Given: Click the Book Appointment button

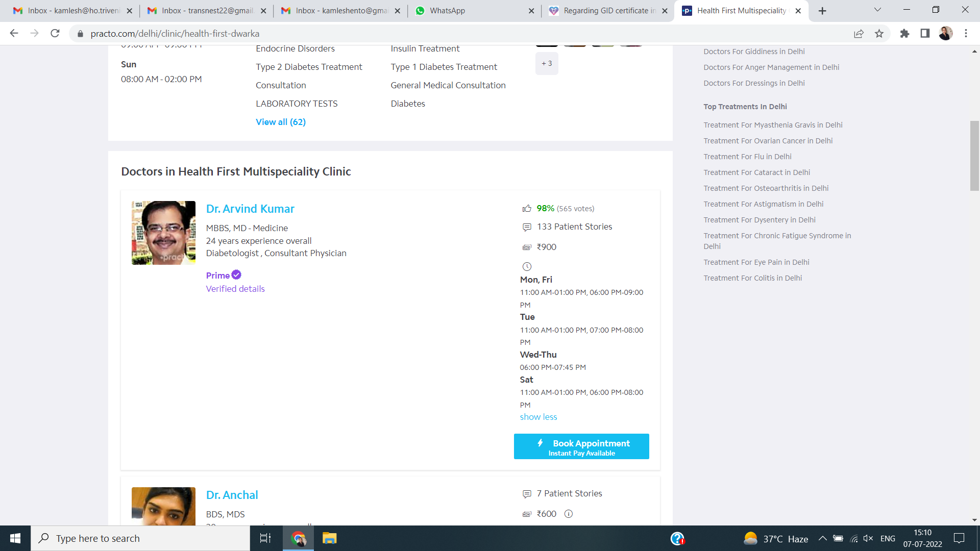Looking at the screenshot, I should [x=581, y=446].
